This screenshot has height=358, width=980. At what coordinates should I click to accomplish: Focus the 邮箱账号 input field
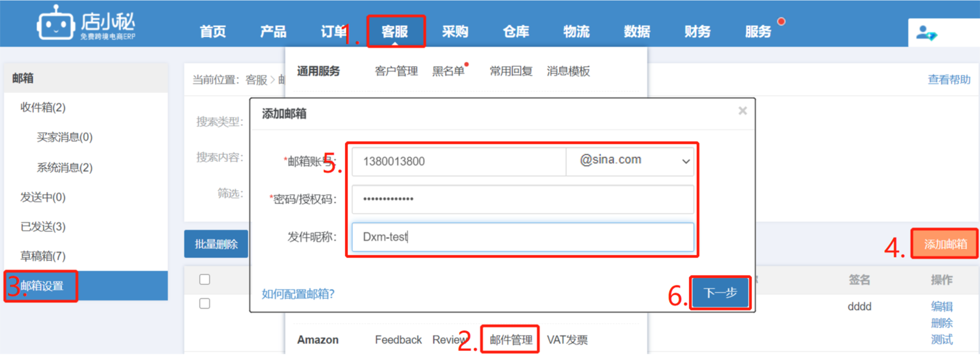click(x=459, y=161)
